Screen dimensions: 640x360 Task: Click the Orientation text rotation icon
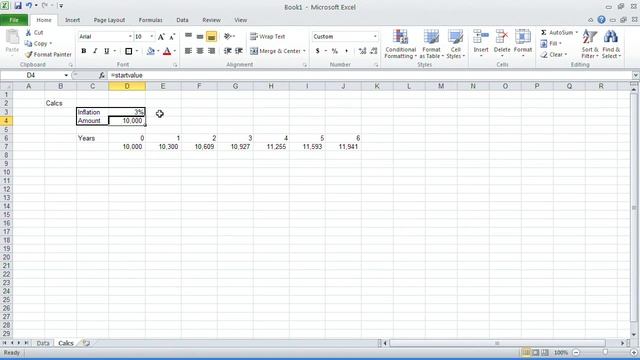click(x=228, y=36)
